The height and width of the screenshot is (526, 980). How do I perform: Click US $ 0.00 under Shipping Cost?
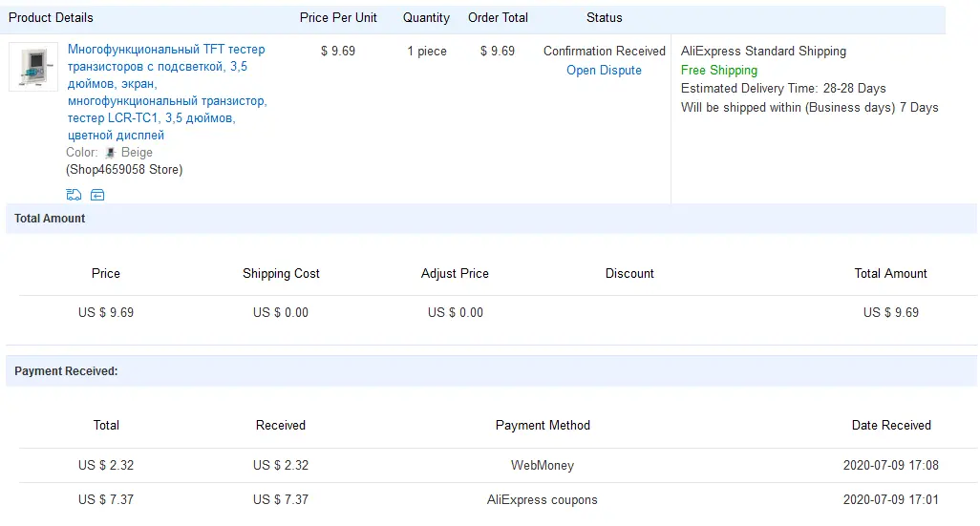coord(281,312)
